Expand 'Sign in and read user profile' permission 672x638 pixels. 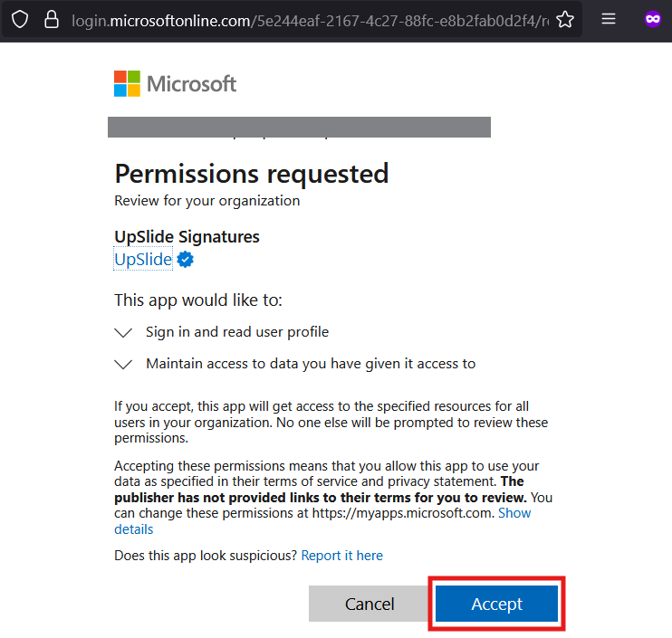click(x=123, y=332)
